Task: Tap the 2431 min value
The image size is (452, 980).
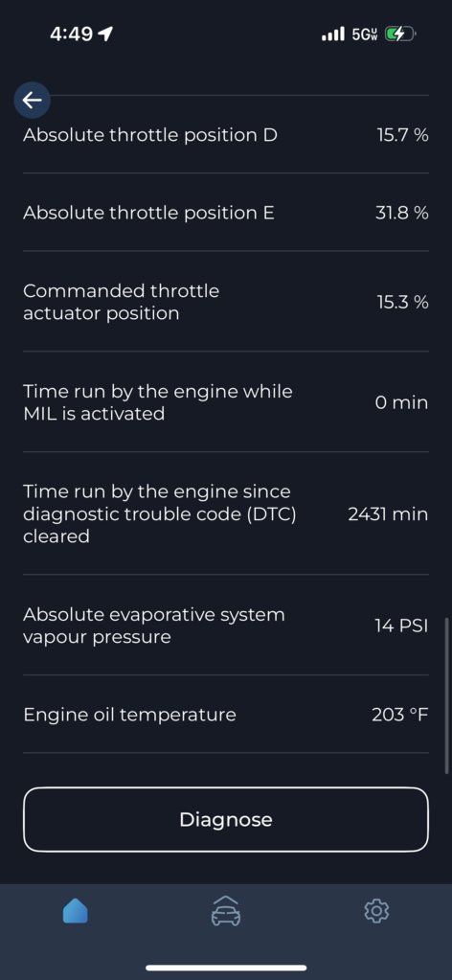Action: [388, 514]
